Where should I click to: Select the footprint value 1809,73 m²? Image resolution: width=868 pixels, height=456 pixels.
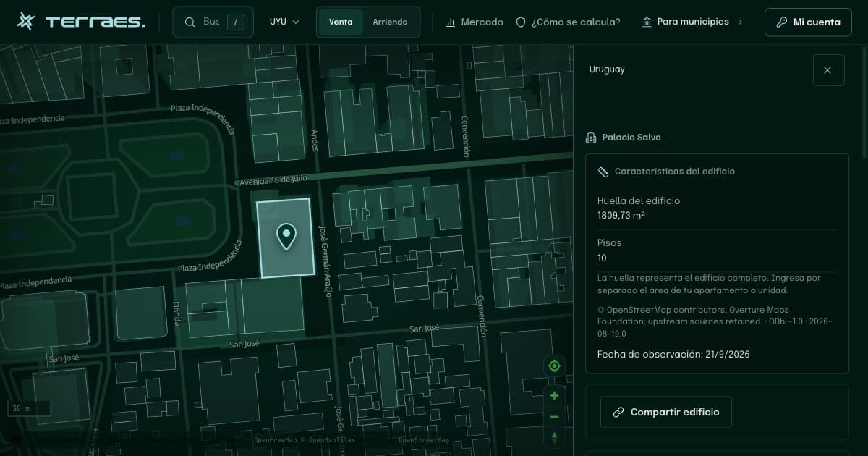coord(621,215)
